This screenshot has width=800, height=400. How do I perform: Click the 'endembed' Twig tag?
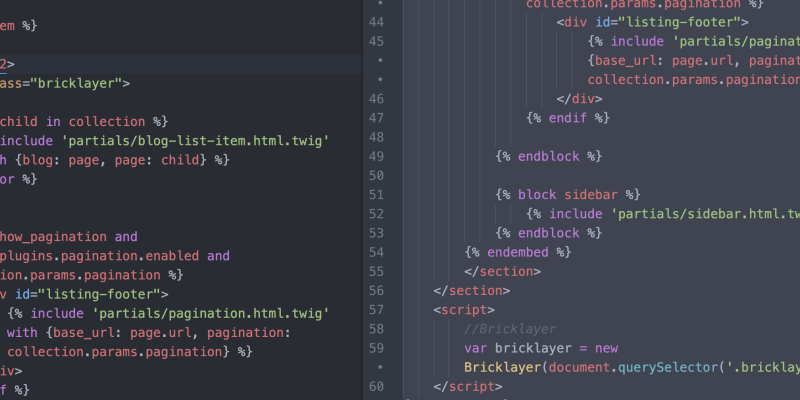click(518, 252)
